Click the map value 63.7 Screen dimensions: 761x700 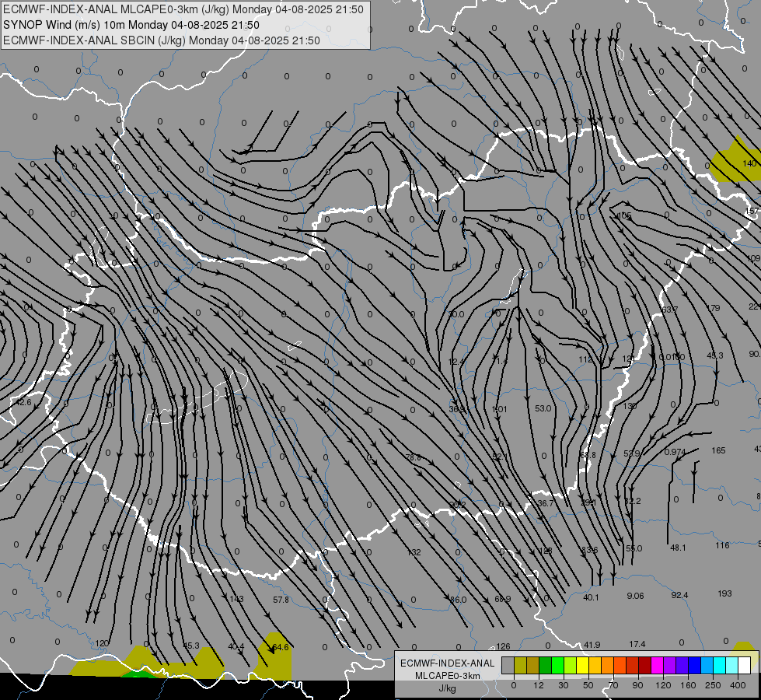[670, 310]
